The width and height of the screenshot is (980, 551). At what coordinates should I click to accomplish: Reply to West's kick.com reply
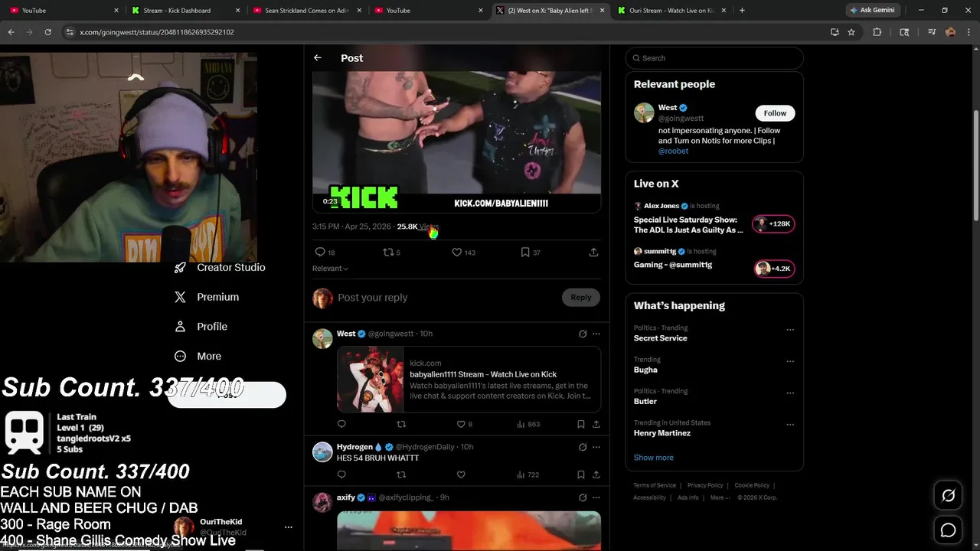click(341, 424)
